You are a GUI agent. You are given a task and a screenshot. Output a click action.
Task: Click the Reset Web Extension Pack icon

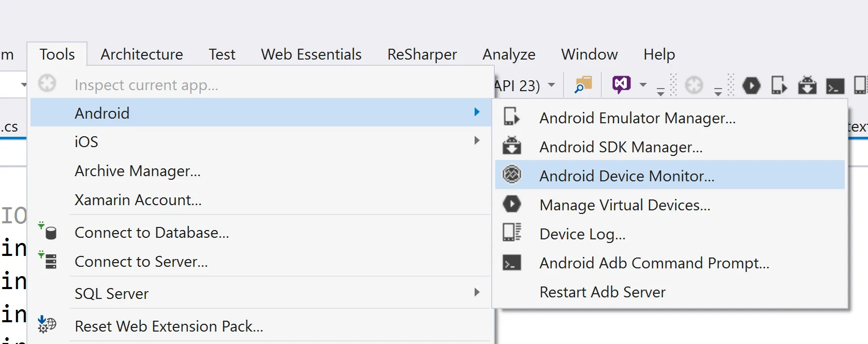click(47, 324)
